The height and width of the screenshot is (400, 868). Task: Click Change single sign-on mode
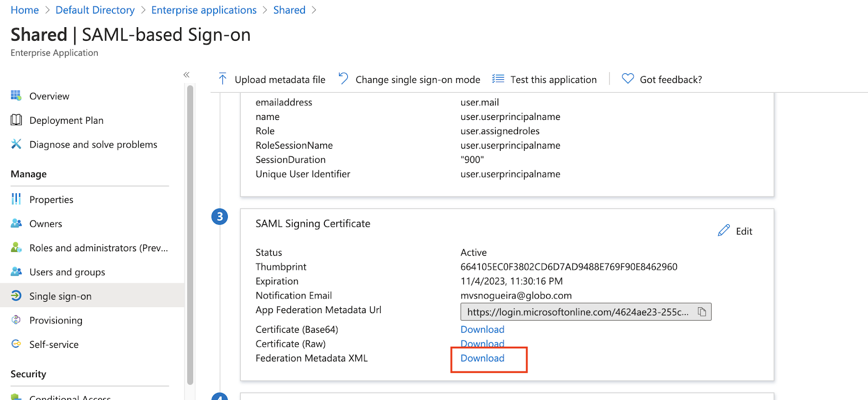coord(418,79)
